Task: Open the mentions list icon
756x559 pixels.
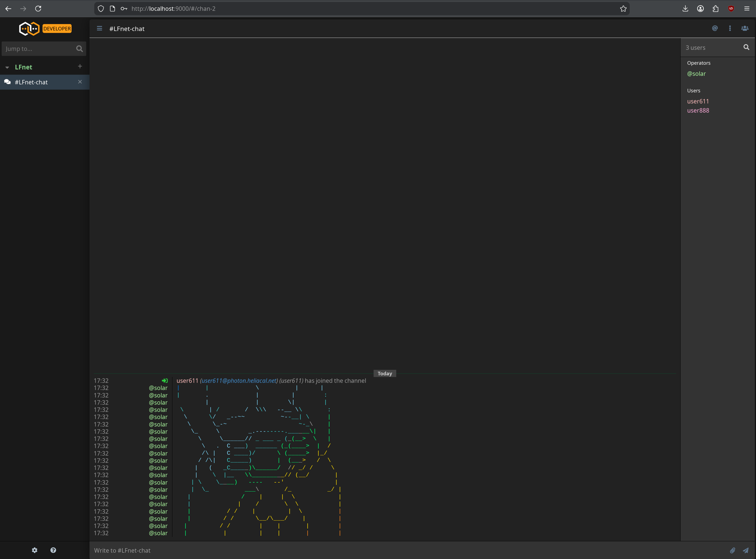Action: point(715,28)
